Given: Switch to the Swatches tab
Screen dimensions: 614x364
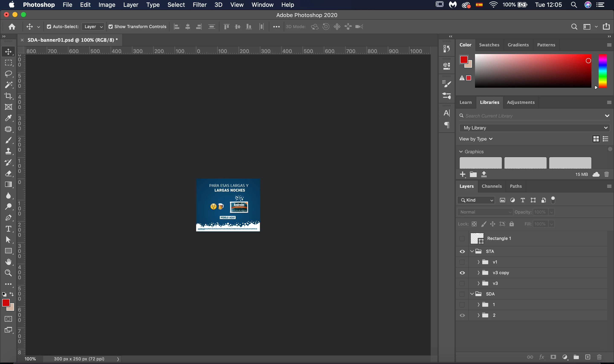Looking at the screenshot, I should pyautogui.click(x=489, y=45).
